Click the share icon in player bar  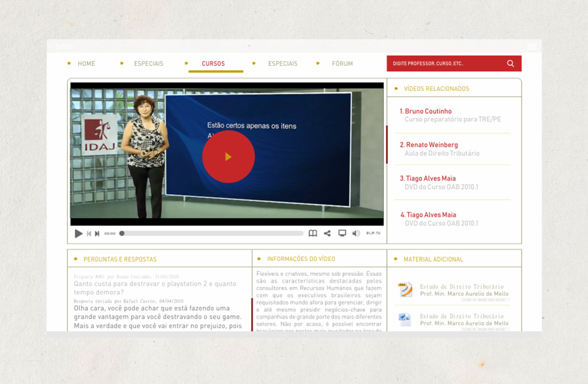[327, 233]
